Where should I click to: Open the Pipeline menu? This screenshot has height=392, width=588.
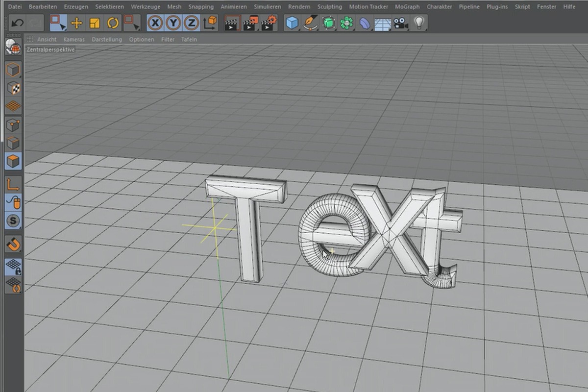tap(469, 7)
